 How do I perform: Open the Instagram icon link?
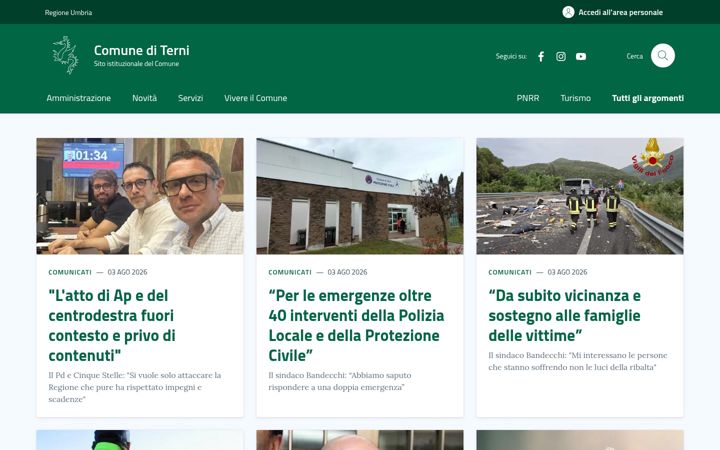(x=561, y=56)
